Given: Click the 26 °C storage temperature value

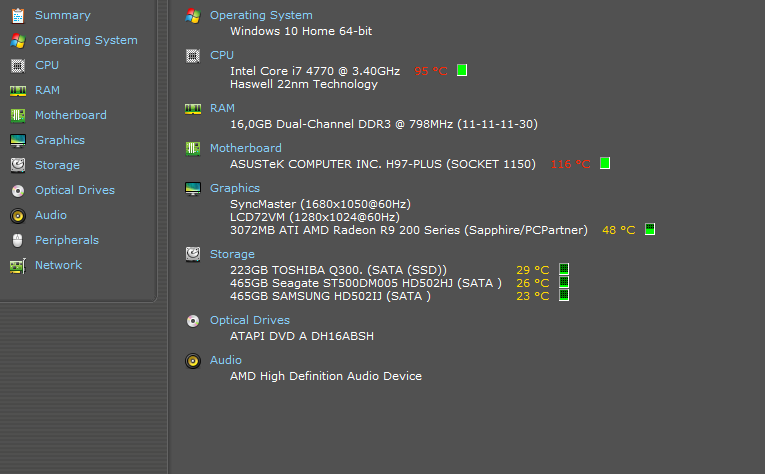Looking at the screenshot, I should [x=533, y=283].
